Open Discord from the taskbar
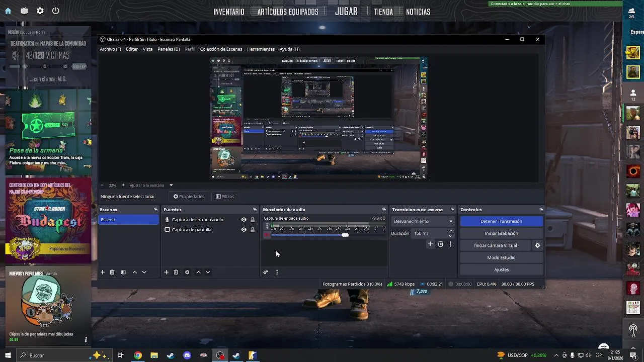Screen dimensions: 644x362 coord(187,355)
